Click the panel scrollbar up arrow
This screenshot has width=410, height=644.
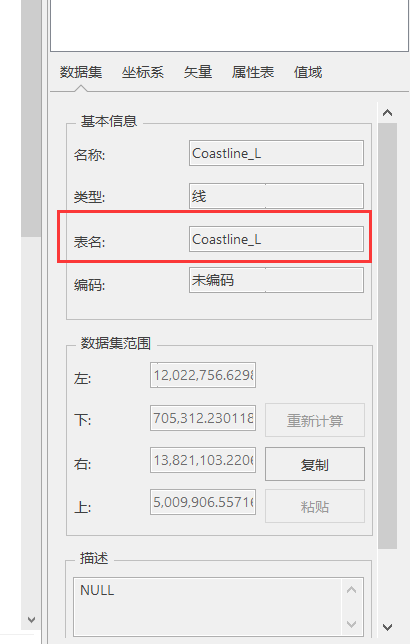(387, 113)
